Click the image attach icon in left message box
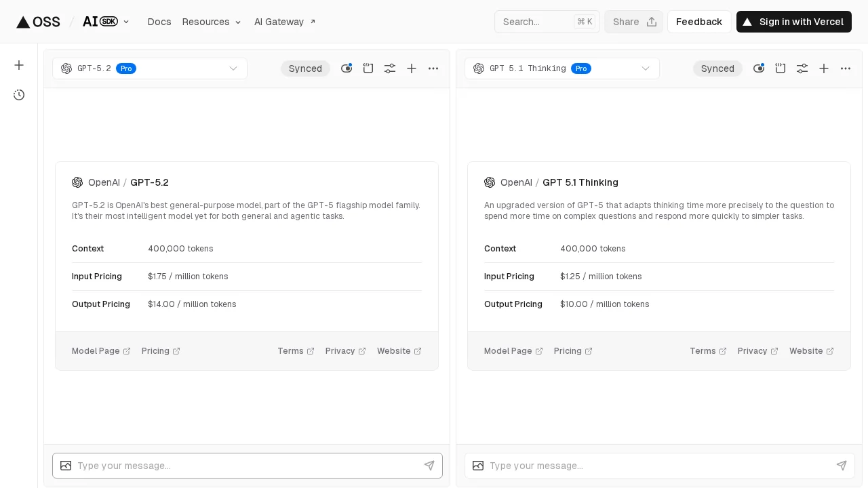The image size is (868, 488). [66, 466]
